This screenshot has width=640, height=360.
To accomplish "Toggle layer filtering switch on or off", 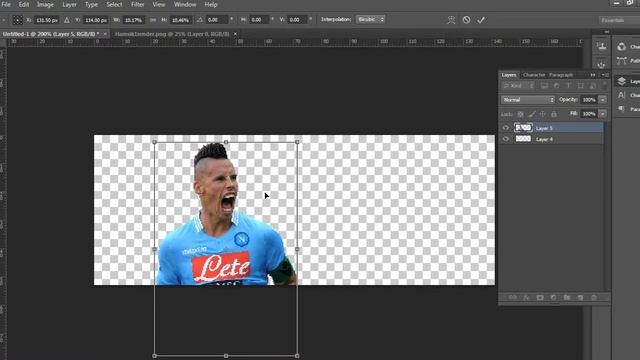I will 604,86.
